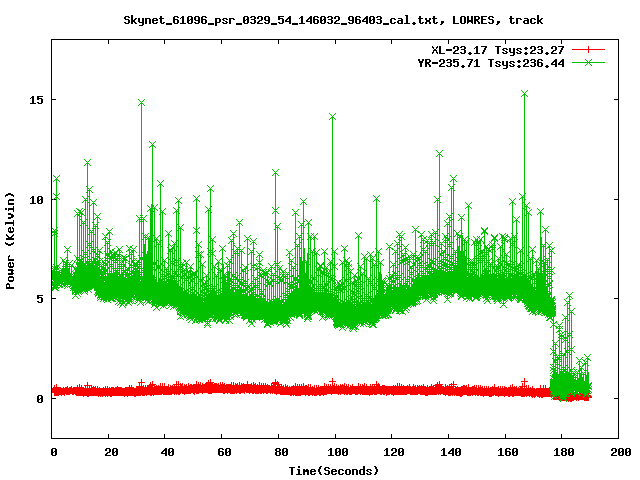This screenshot has width=640, height=480.
Task: Select the 100 tick label on x-axis
Action: 336,452
